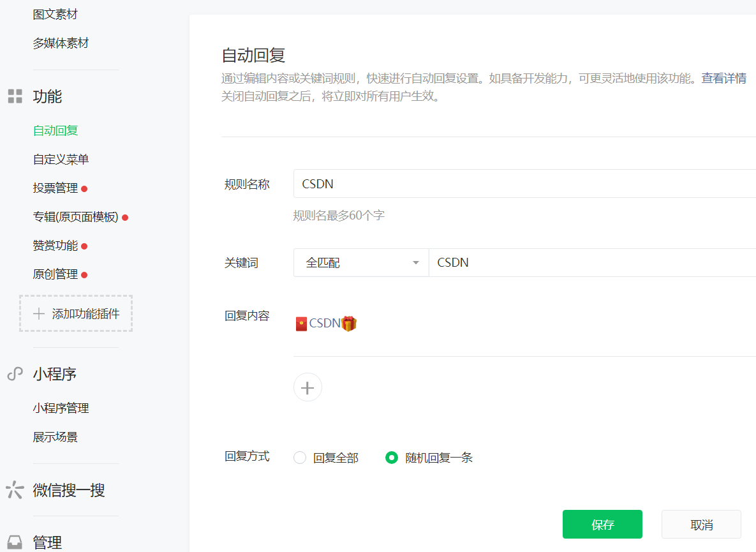This screenshot has height=552, width=756.
Task: Open 展示场景 in the sidebar
Action: tap(56, 437)
